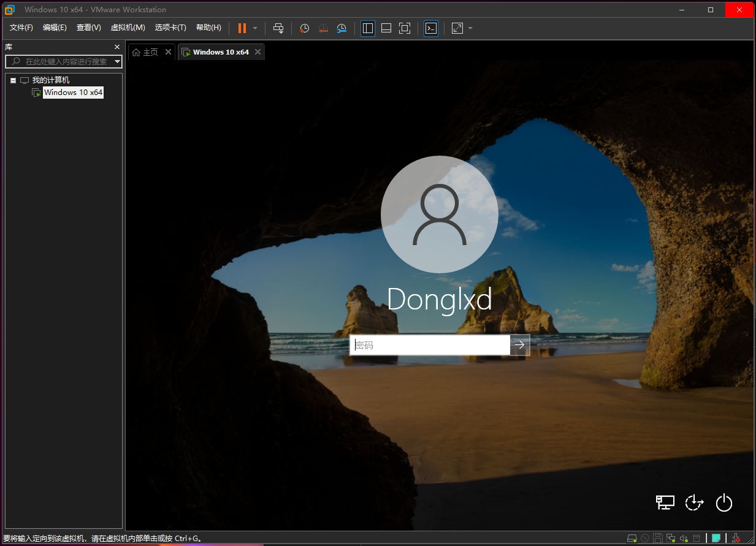Send Ctrl+Alt+Del to the virtual machine

coord(278,28)
